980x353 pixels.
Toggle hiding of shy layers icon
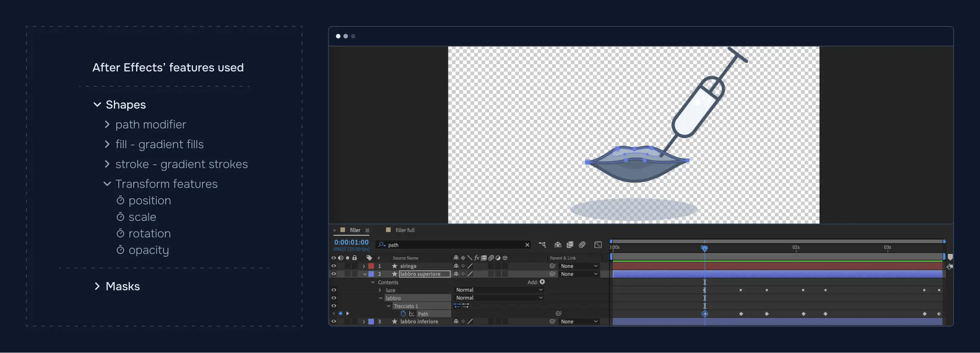(x=557, y=245)
